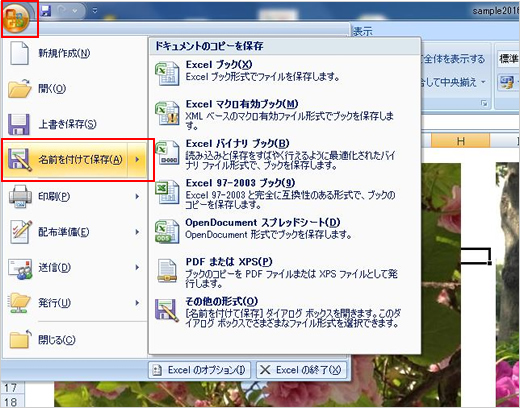Viewport: 520px width, 408px height.
Task: Open Excel のオプション(I) button
Action: point(199,370)
